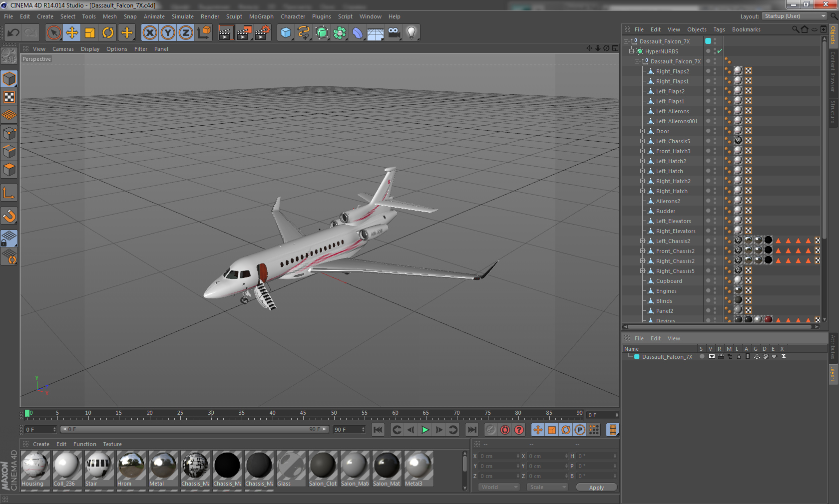Expand the Front_Chassis2 object
The width and height of the screenshot is (839, 504).
click(643, 251)
